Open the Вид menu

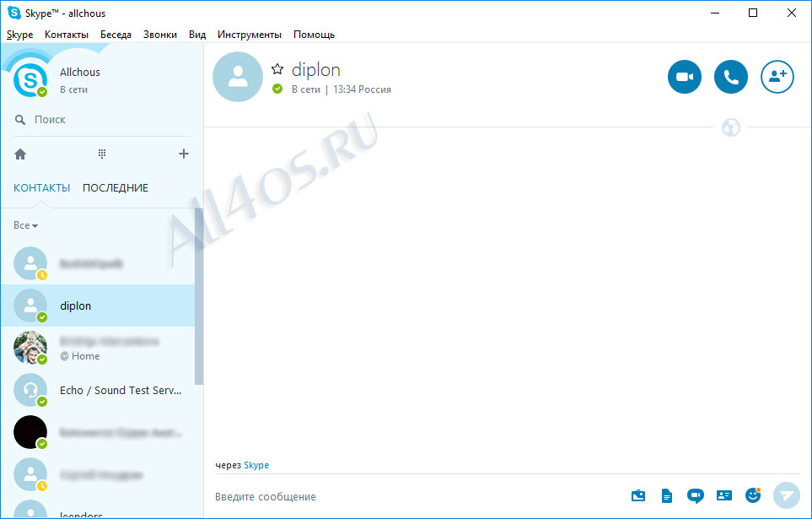coord(197,35)
